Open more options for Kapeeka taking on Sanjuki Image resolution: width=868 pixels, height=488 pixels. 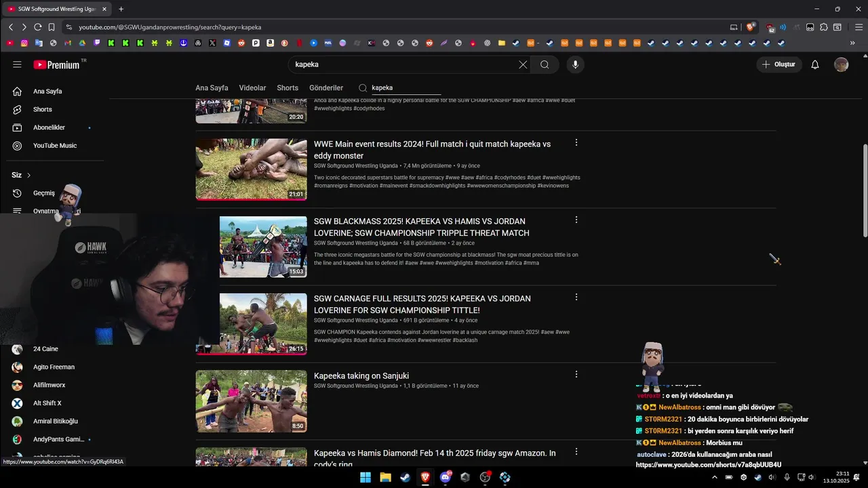pyautogui.click(x=576, y=375)
